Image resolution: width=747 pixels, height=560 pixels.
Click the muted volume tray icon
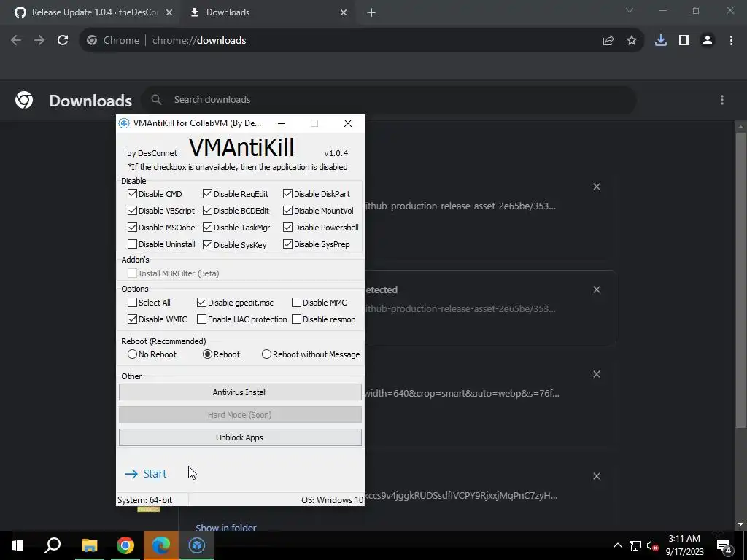click(653, 545)
